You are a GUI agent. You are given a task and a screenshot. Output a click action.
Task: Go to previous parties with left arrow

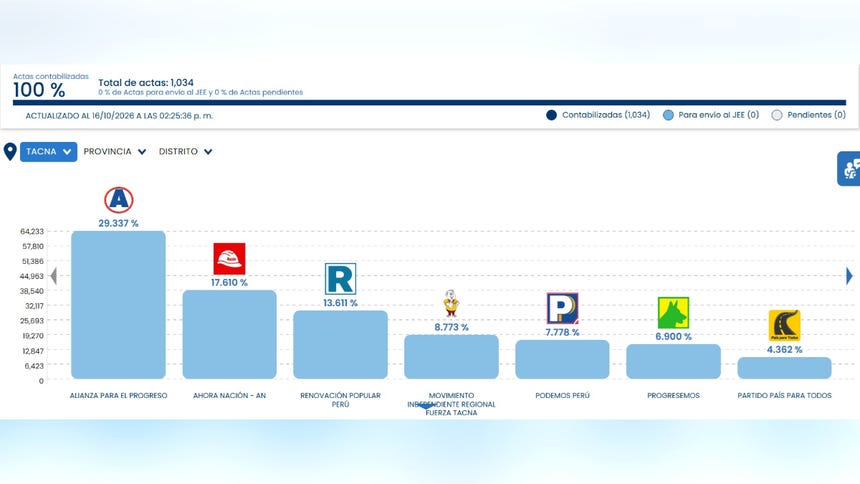point(54,275)
